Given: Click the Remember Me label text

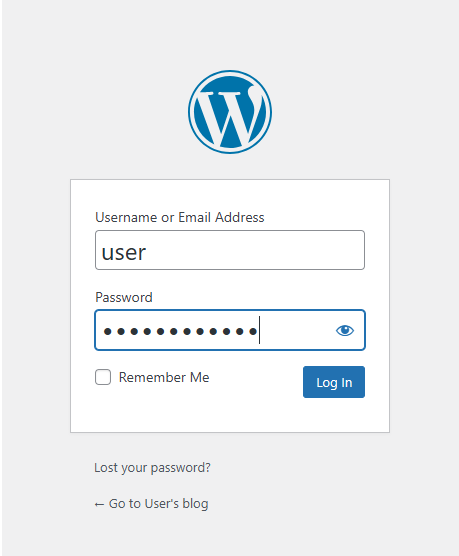Looking at the screenshot, I should [x=164, y=377].
